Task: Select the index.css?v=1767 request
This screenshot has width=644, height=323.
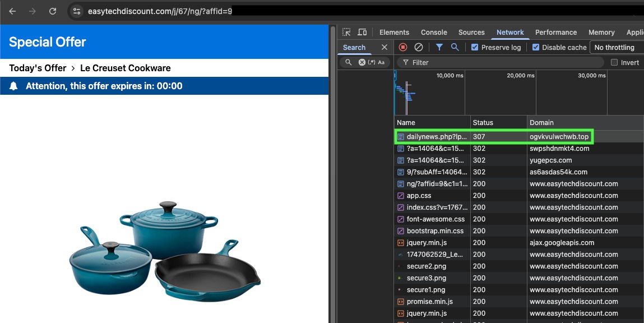Action: 519,207
